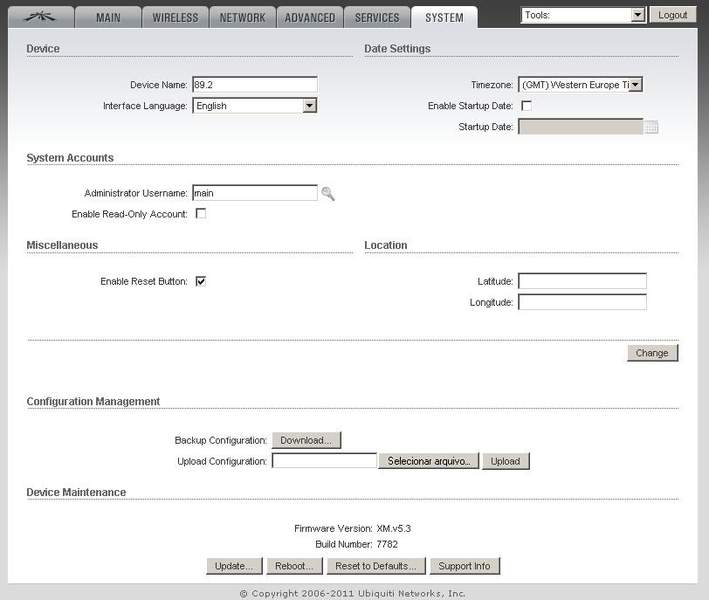Click the Startup Date disabled field
This screenshot has width=709, height=600.
tap(581, 127)
